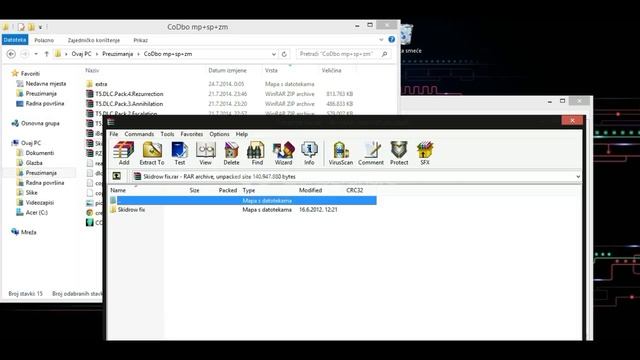
Task: Sort Explorer by Datum izmjene column
Action: 227,71
